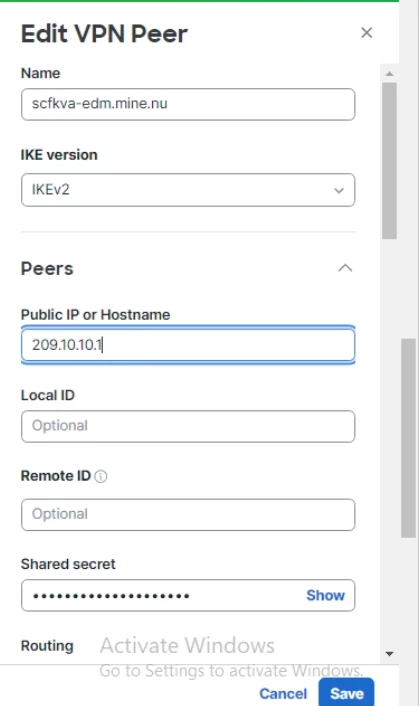The image size is (419, 706).
Task: Save the VPN peer settings
Action: [x=346, y=693]
